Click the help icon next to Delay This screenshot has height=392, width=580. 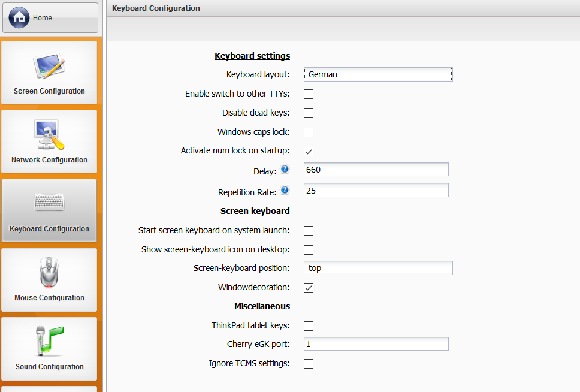(285, 169)
